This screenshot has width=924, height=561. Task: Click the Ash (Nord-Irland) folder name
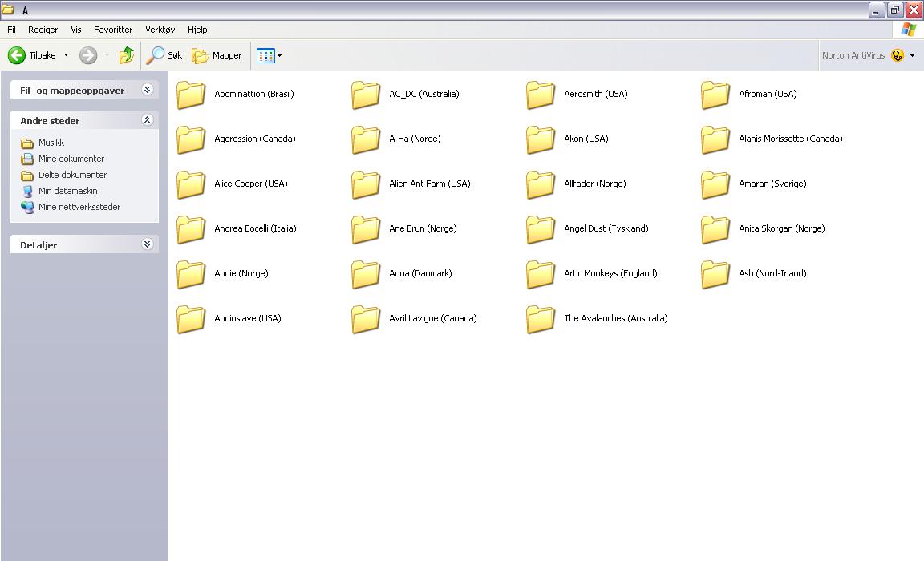772,273
